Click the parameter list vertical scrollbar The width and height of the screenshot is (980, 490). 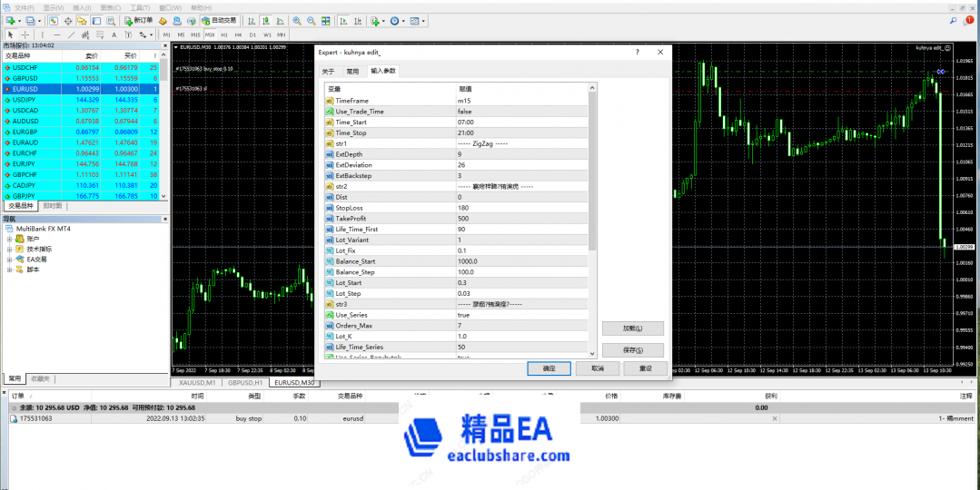click(x=593, y=220)
